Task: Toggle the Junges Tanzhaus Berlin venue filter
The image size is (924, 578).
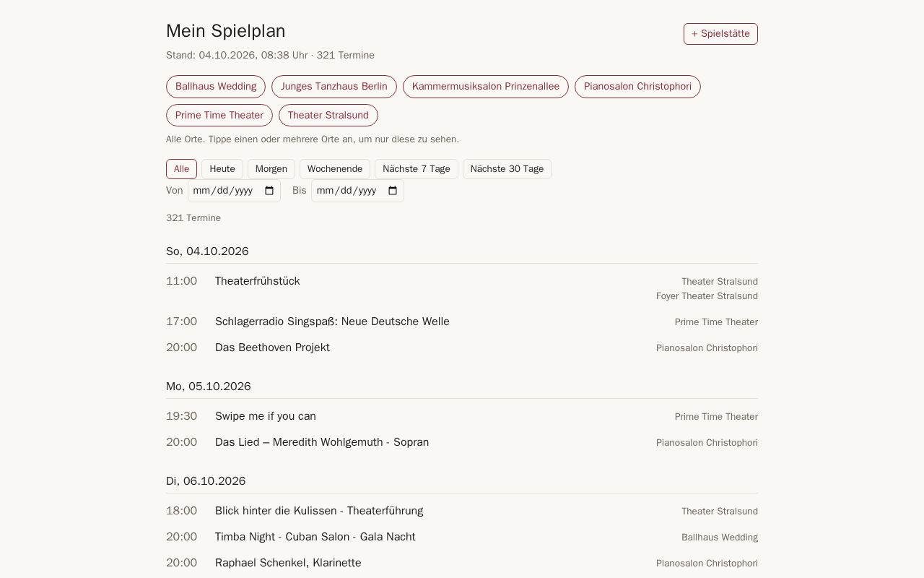Action: click(x=334, y=87)
